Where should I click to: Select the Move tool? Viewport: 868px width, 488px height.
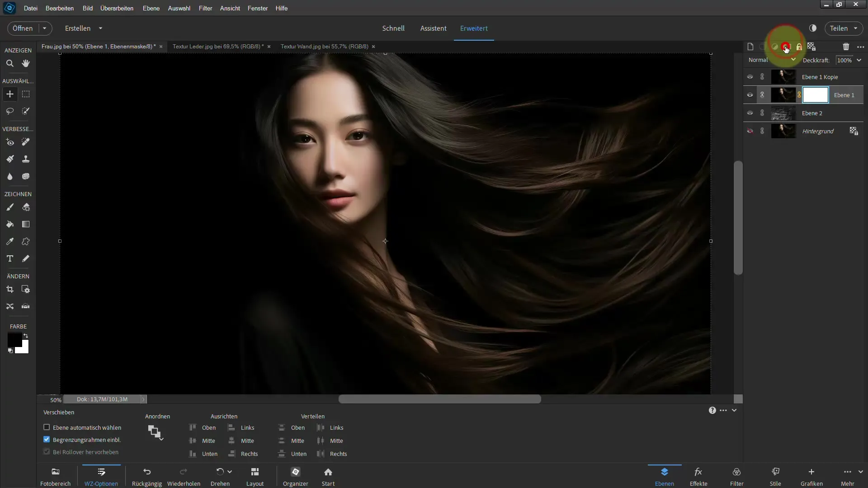tap(9, 94)
